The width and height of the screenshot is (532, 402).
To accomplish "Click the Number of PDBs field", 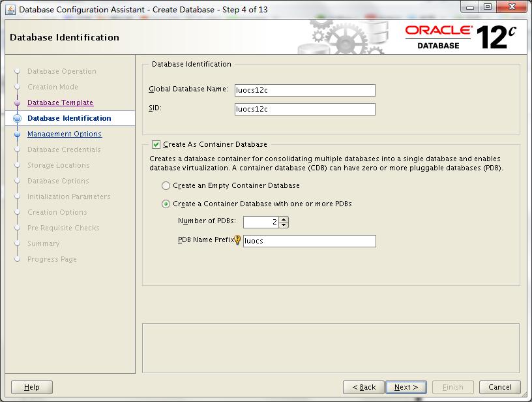I will coord(261,222).
